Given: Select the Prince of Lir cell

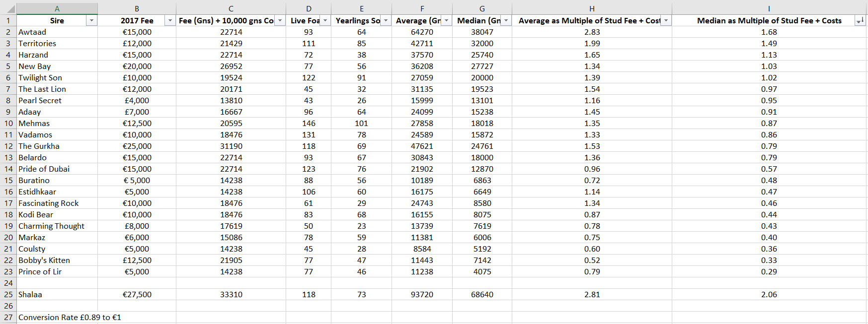Looking at the screenshot, I should click(x=57, y=271).
